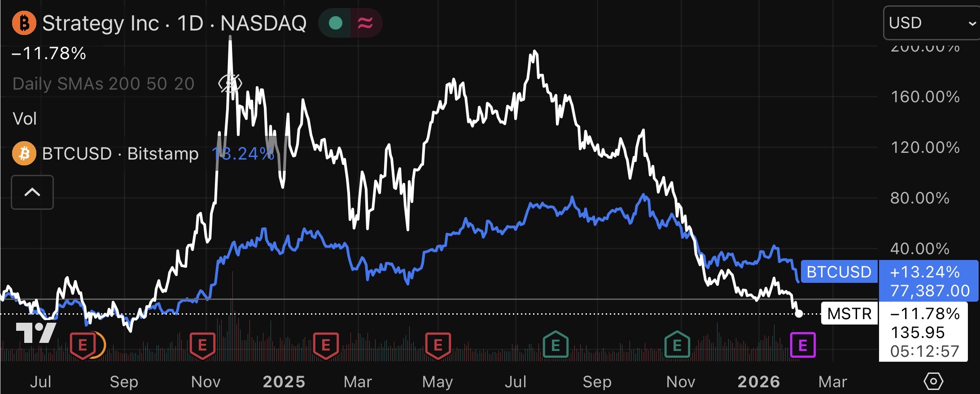
Task: Click the 2026 label on the time axis
Action: pos(759,382)
